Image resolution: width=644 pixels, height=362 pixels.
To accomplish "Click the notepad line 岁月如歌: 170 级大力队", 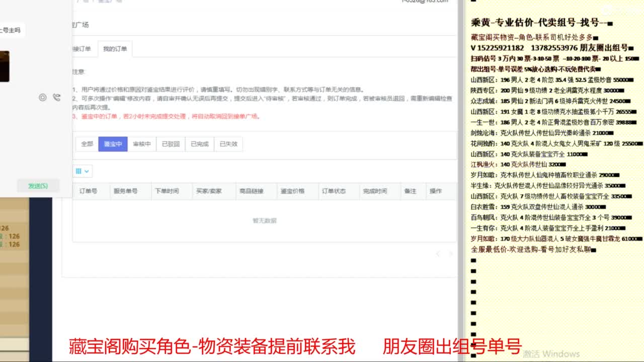I will [556, 239].
